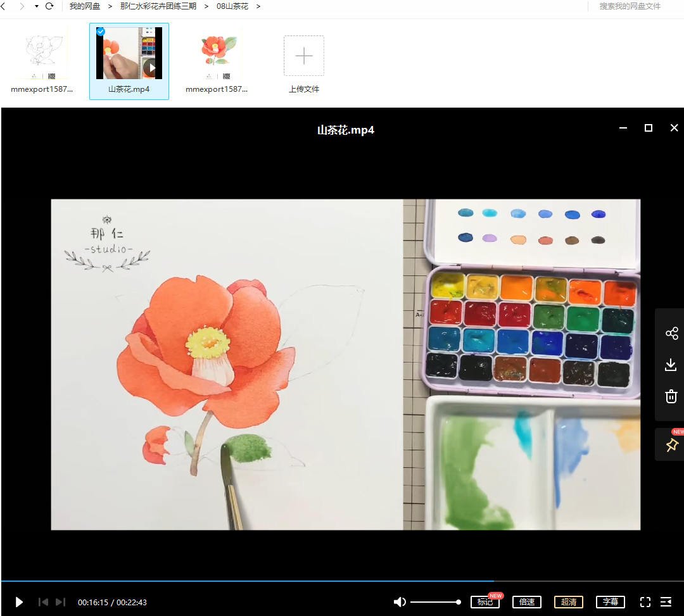Pin the video player window
Viewport: 684px width, 616px height.
(671, 445)
